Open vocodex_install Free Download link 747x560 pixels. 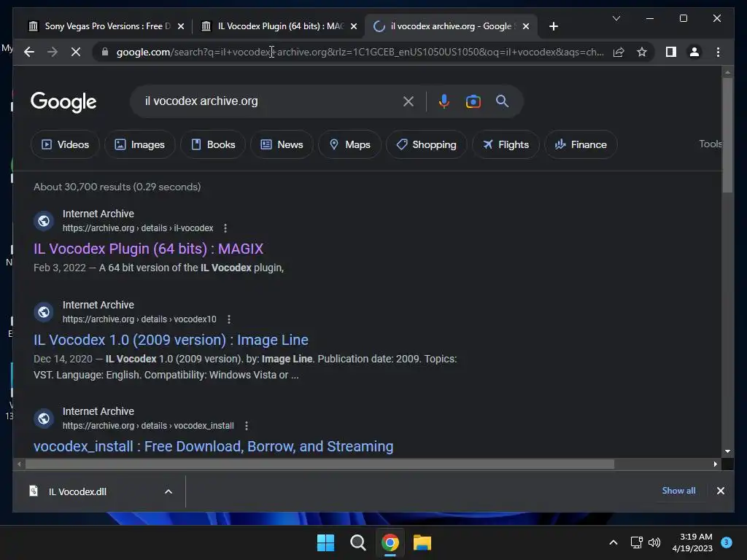(214, 446)
